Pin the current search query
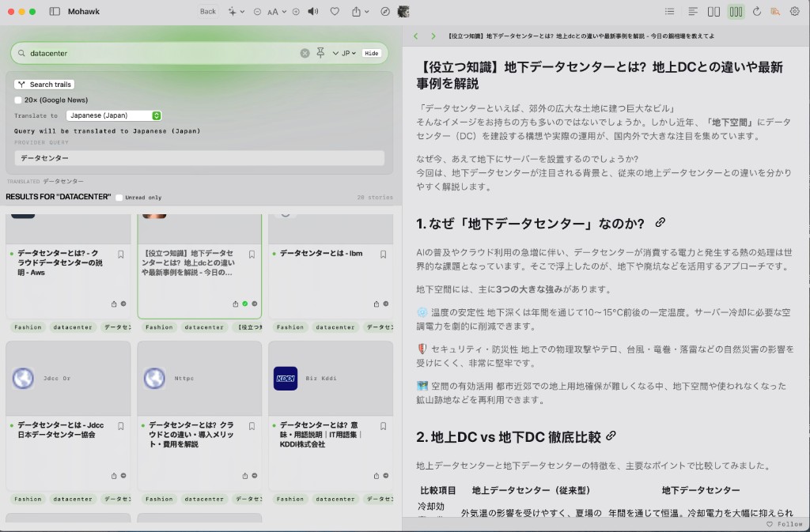Viewport: 810px width, 532px height. point(320,53)
